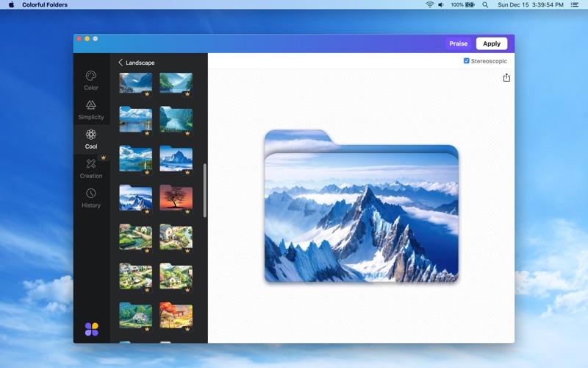The width and height of the screenshot is (588, 368).
Task: Open the Notification Center list icon
Action: pyautogui.click(x=575, y=4)
